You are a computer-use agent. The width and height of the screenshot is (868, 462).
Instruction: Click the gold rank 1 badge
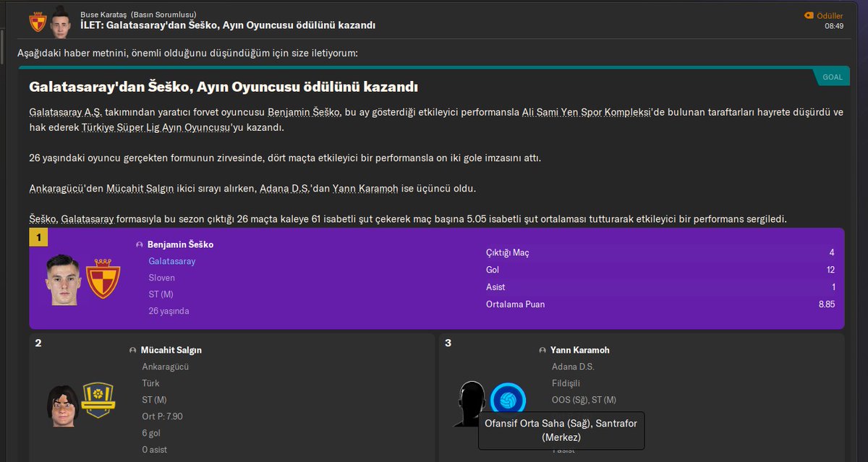pos(38,237)
